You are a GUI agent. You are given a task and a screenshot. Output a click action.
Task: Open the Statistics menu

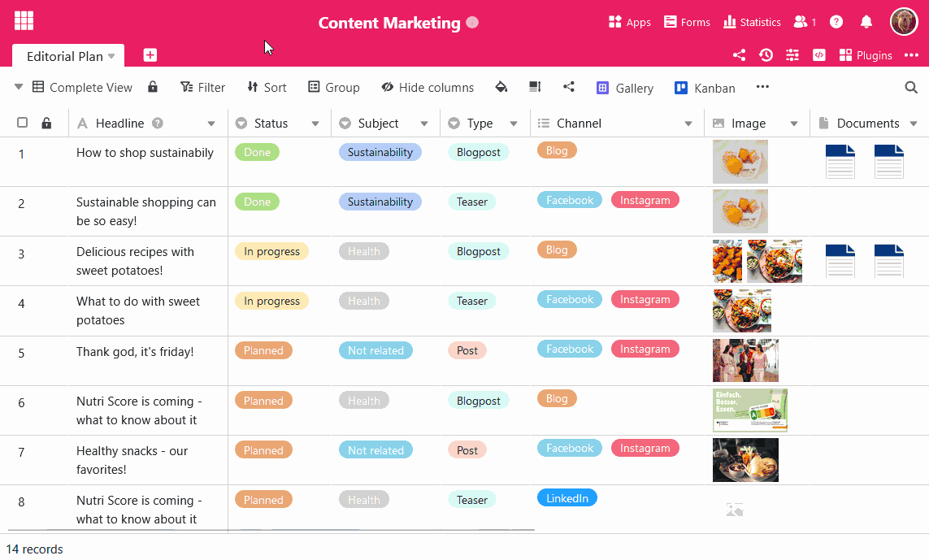click(752, 22)
